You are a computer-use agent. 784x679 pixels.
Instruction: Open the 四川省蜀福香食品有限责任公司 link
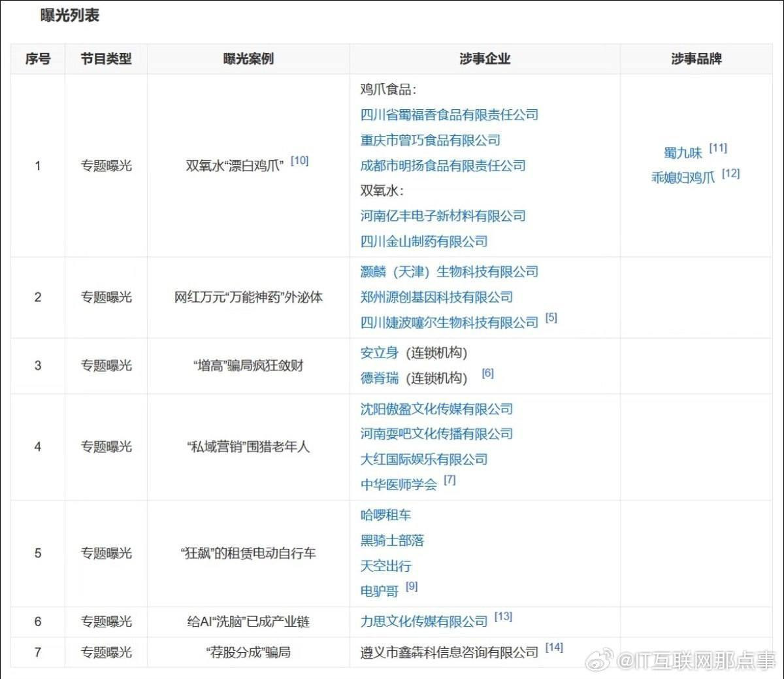coord(446,114)
